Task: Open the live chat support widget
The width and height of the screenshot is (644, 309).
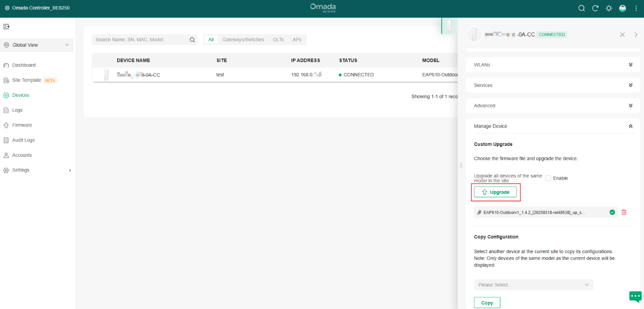Action: click(x=635, y=296)
